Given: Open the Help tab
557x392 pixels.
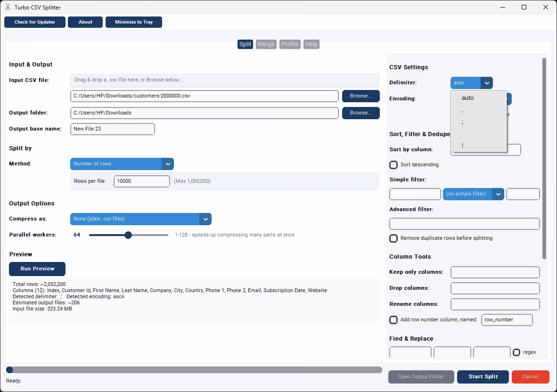Looking at the screenshot, I should [x=311, y=44].
